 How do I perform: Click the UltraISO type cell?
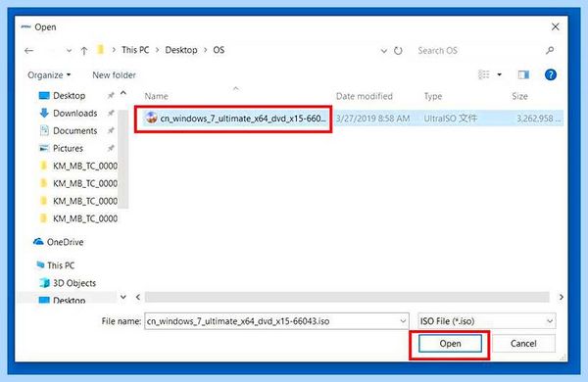(451, 119)
